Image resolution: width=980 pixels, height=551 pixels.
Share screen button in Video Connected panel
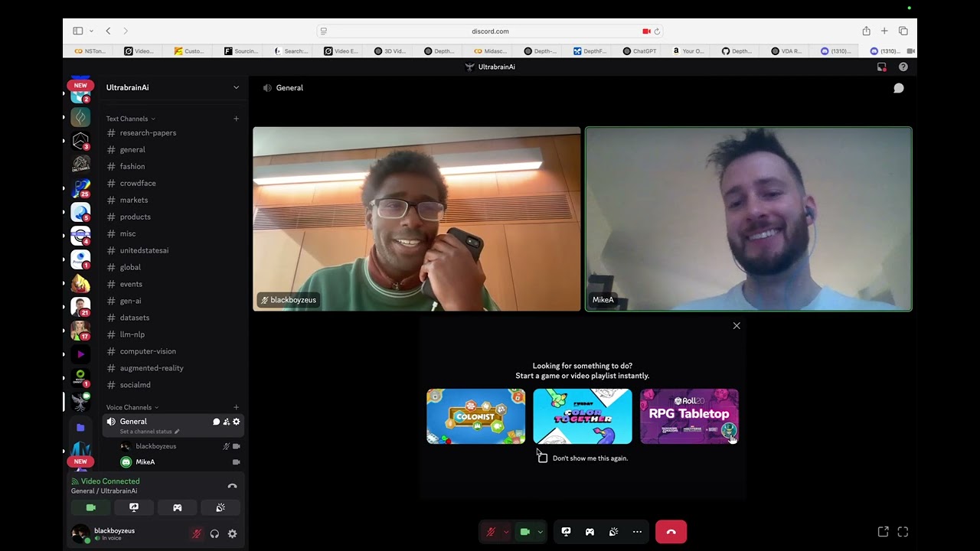pos(134,507)
